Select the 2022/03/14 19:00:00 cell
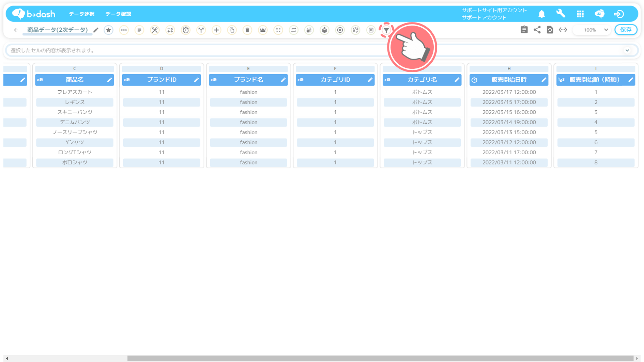Viewport: 644px width, 362px height. (x=509, y=122)
